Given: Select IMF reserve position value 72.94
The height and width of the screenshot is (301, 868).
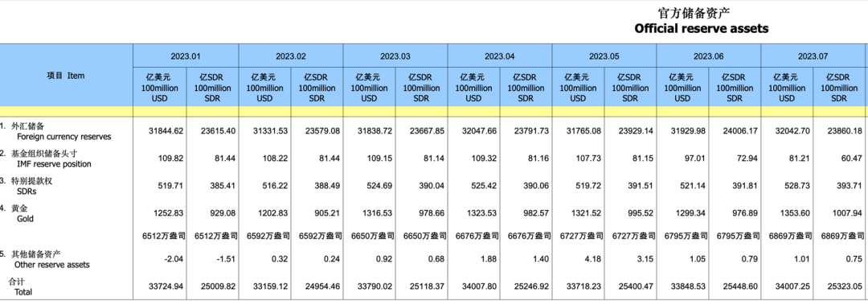Looking at the screenshot, I should click(x=748, y=159).
